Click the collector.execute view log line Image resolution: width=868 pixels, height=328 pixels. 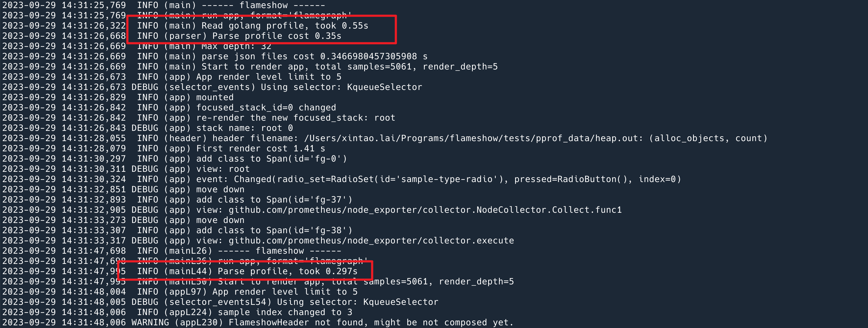[x=371, y=240]
